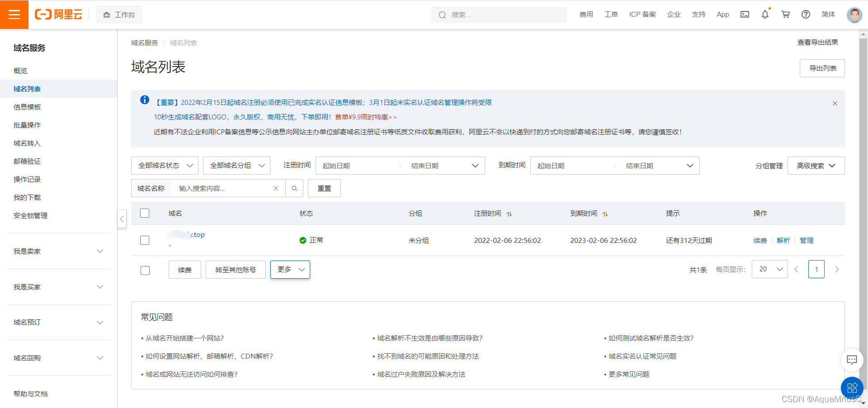The height and width of the screenshot is (408, 868).
Task: Expand the 域名回购 sidebar section
Action: click(59, 358)
